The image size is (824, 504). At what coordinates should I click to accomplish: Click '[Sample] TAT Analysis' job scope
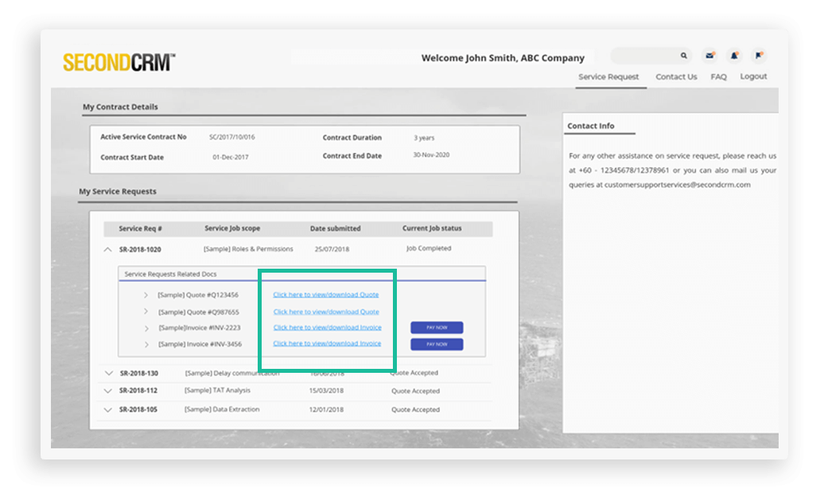(x=217, y=390)
